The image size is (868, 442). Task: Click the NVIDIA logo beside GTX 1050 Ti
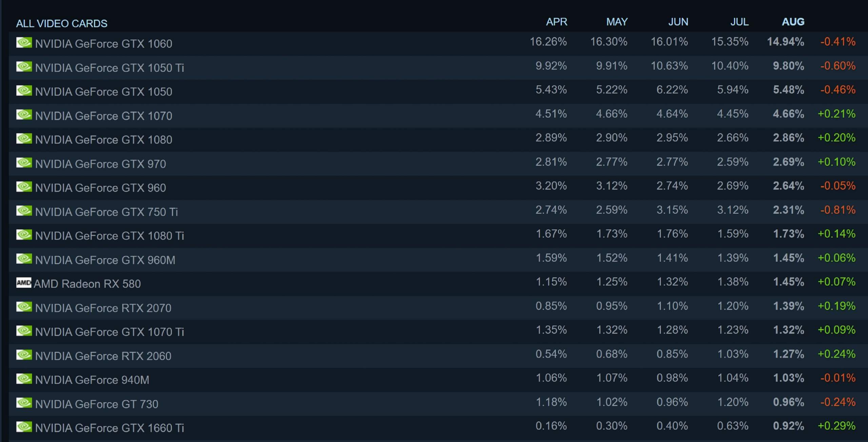click(24, 67)
